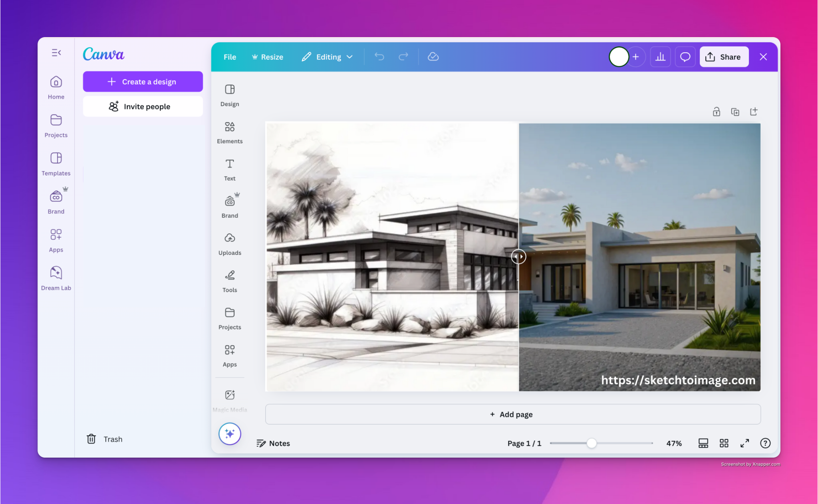The image size is (818, 504).
Task: Collapse the left navigation menu
Action: tap(56, 53)
